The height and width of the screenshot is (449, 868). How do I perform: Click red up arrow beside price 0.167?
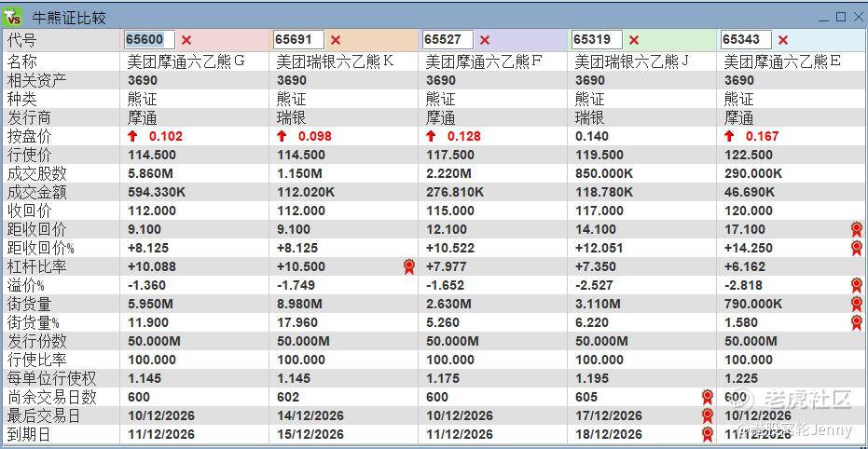point(729,136)
